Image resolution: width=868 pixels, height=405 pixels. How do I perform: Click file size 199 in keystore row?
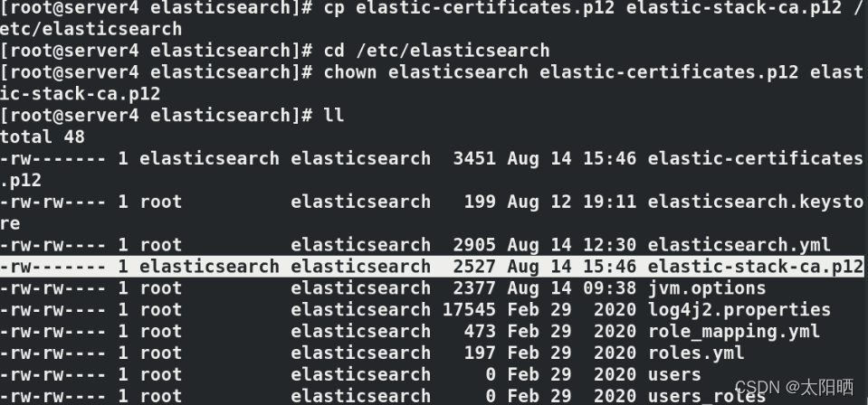click(x=480, y=202)
